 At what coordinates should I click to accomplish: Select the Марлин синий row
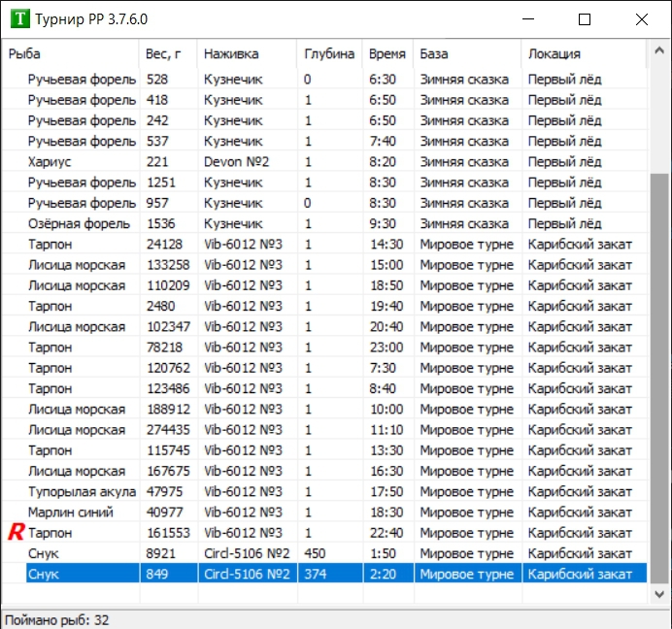click(x=324, y=512)
